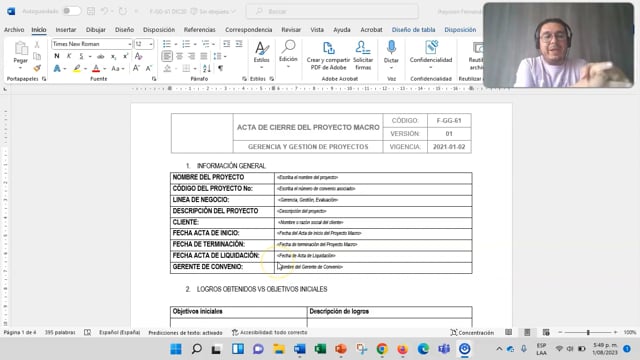Cut selection with the scissors icon

[x=37, y=44]
